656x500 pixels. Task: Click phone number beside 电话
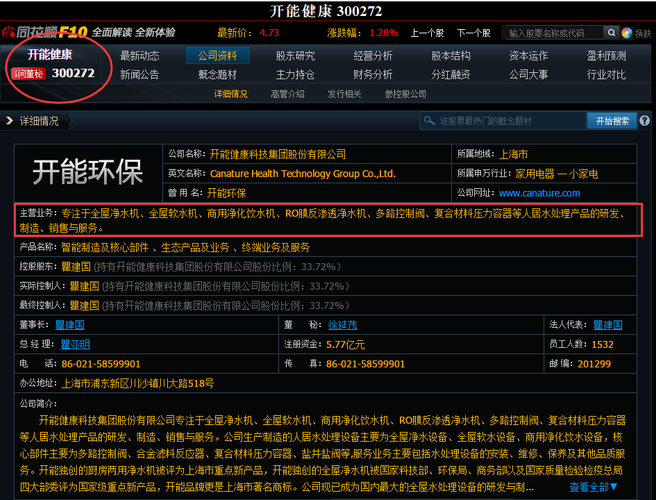tap(101, 364)
